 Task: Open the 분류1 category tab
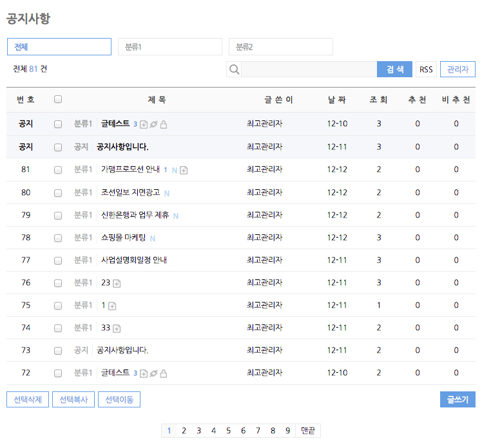pos(170,47)
